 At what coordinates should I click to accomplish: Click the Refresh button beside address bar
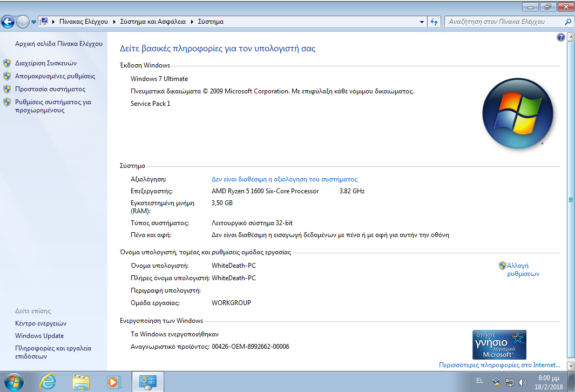(x=434, y=22)
